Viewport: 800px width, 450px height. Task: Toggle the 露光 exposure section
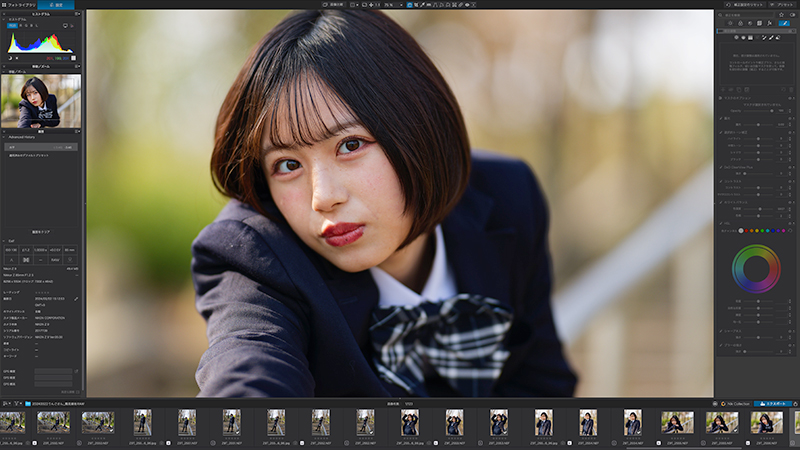pos(721,118)
